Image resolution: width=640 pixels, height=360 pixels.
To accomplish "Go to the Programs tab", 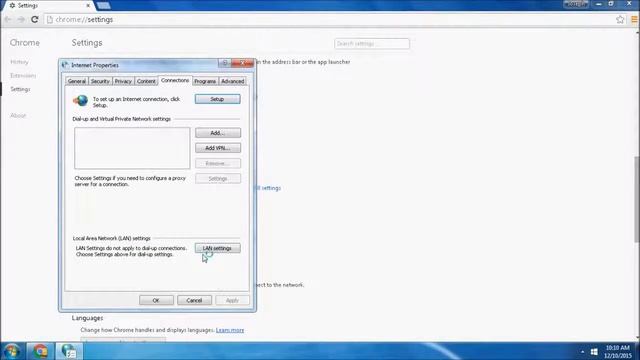I will tap(205, 81).
